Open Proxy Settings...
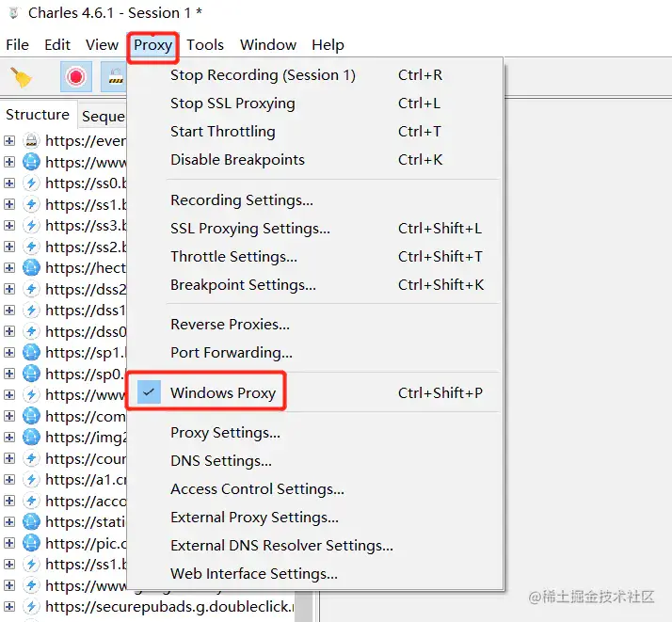Viewport: 672px width, 622px height. [314, 433]
